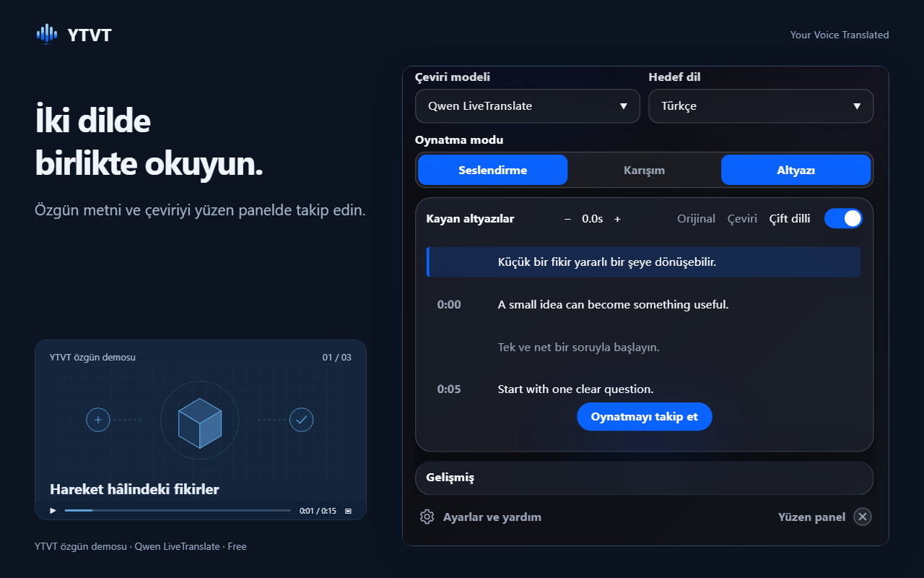Click subtitle "Start with one clear question."

point(576,389)
